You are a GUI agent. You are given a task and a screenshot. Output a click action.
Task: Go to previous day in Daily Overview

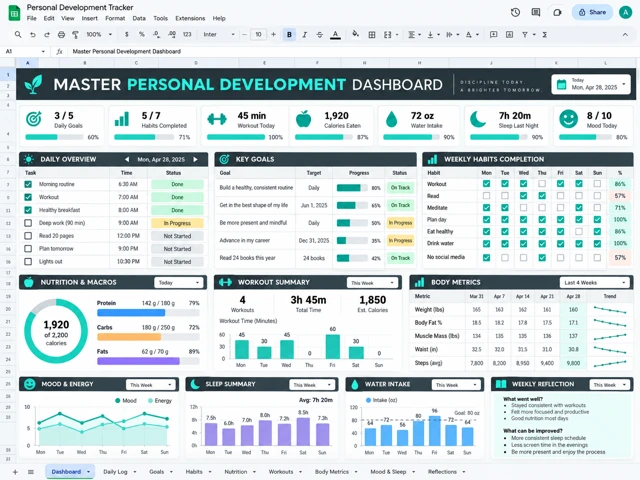tap(127, 159)
